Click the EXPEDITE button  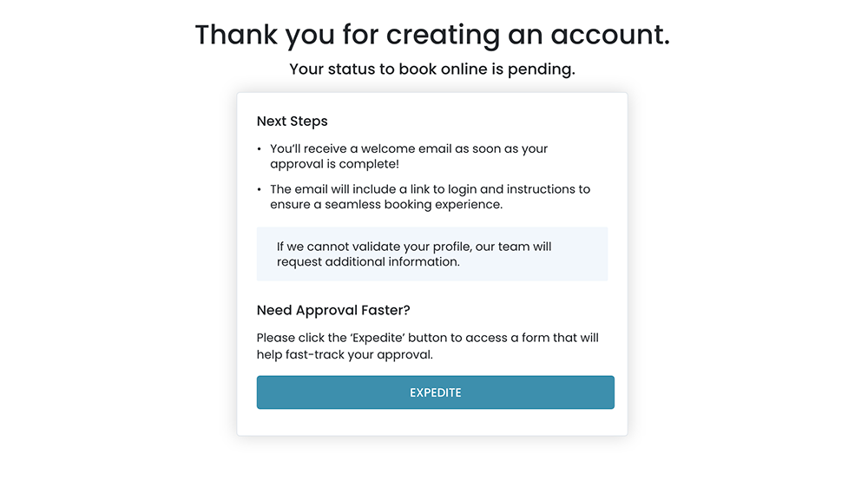[435, 392]
